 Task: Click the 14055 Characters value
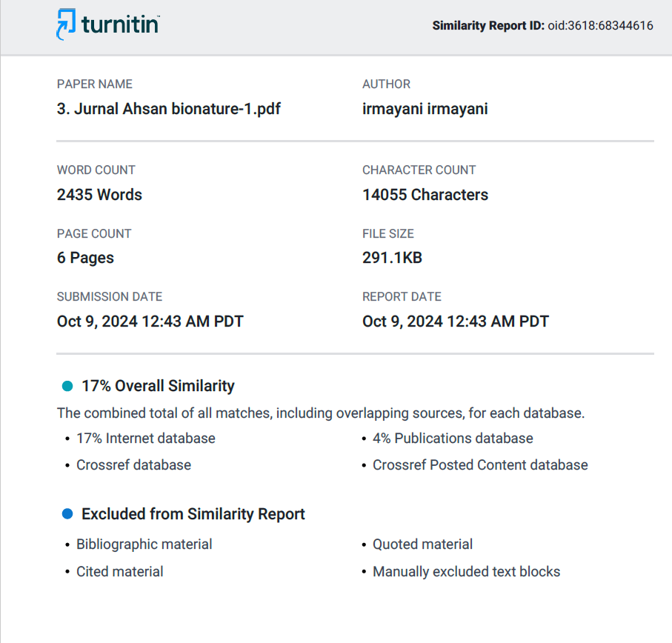pyautogui.click(x=425, y=195)
